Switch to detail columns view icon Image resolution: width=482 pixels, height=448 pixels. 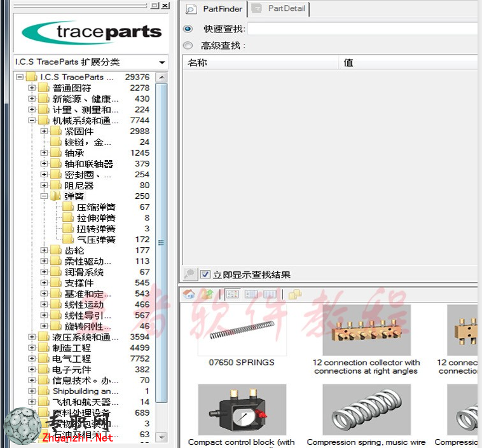(x=270, y=294)
